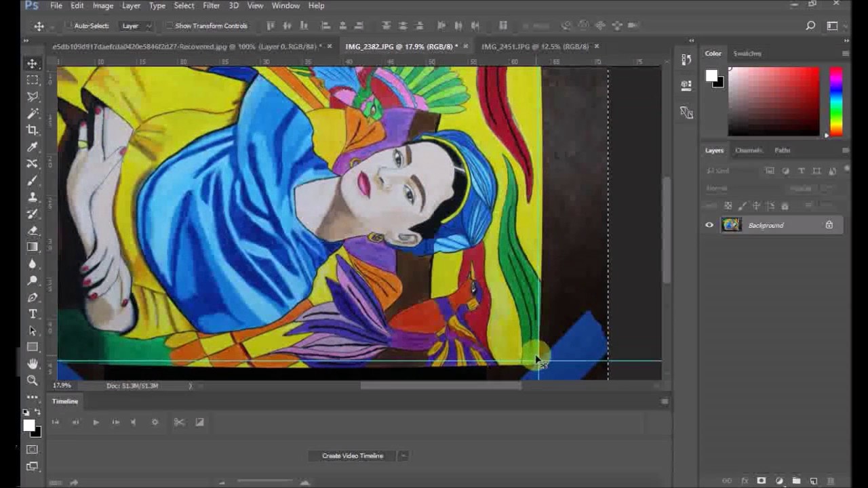Toggle Show Transform Controls checkbox

169,26
